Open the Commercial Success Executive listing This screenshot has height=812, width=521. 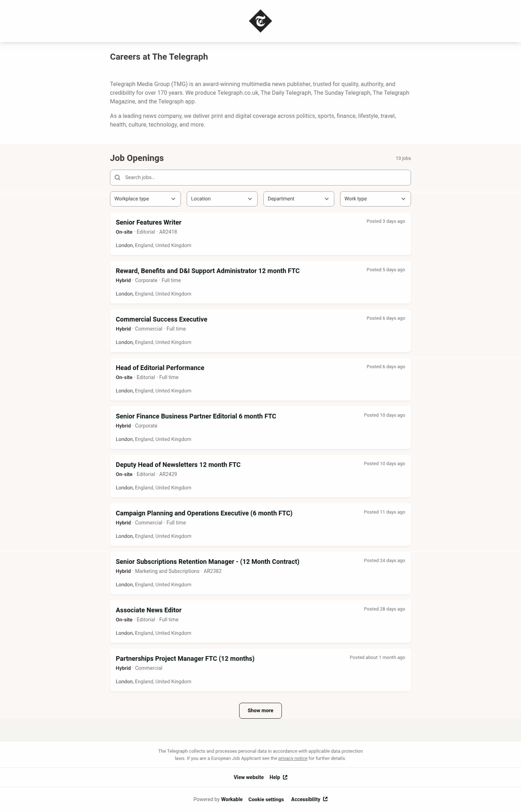coord(260,331)
